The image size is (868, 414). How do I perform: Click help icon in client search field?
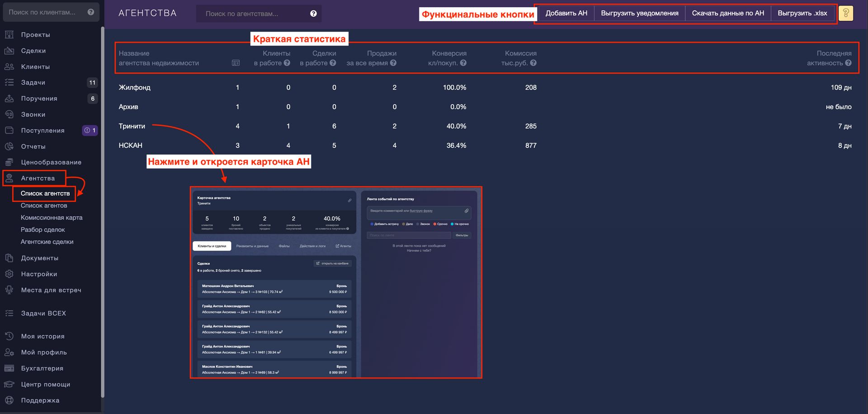tap(91, 12)
